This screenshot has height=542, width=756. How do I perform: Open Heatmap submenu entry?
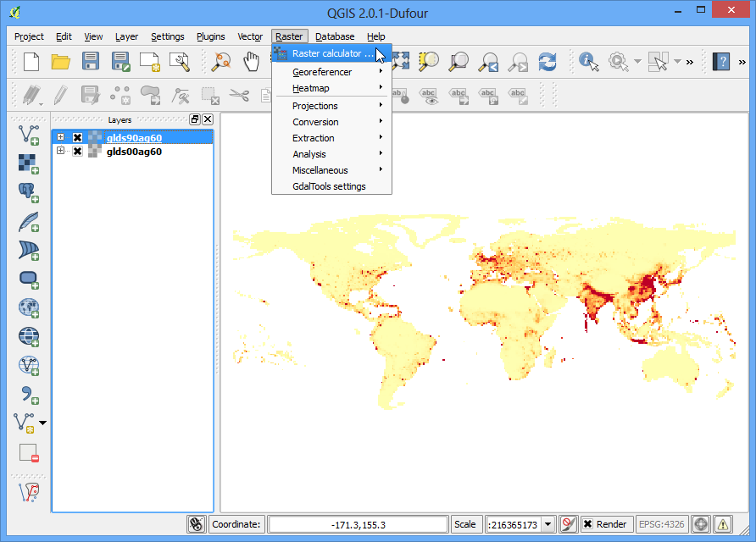331,88
